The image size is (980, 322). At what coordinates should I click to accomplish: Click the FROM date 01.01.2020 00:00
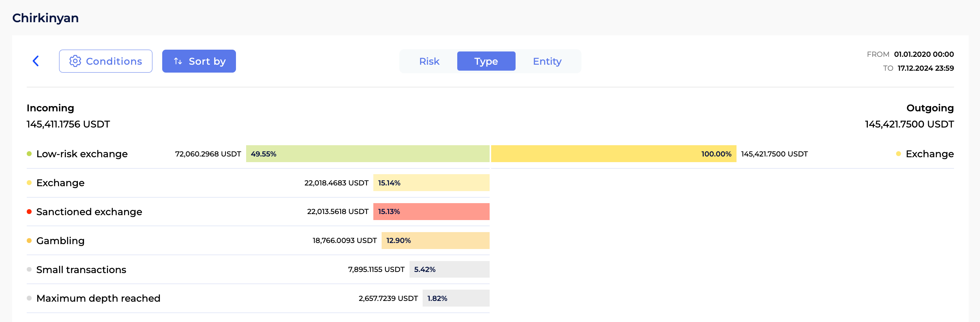pyautogui.click(x=923, y=55)
